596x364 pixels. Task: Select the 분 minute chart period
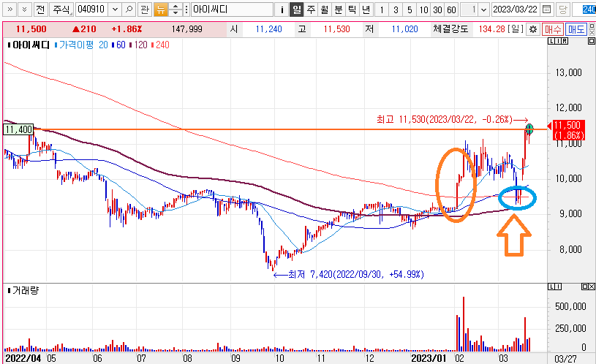339,10
